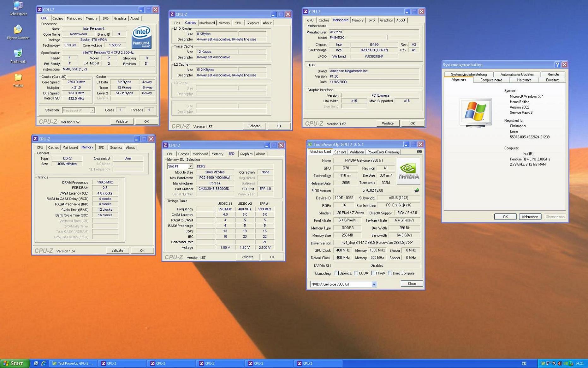This screenshot has height=368, width=588.
Task: Click the network computer icon in the system tray
Action: coord(549,363)
